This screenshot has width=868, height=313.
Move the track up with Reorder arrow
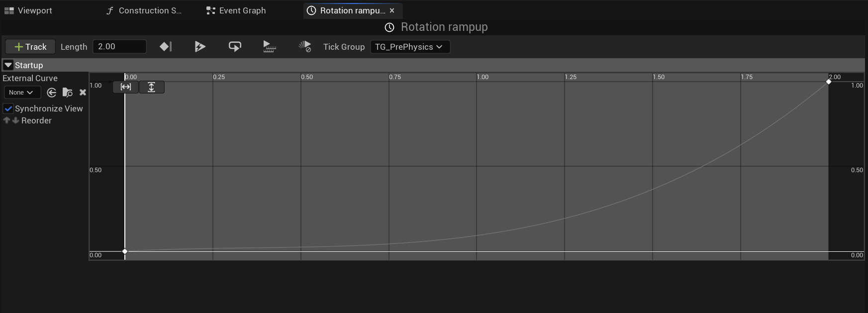[6, 120]
